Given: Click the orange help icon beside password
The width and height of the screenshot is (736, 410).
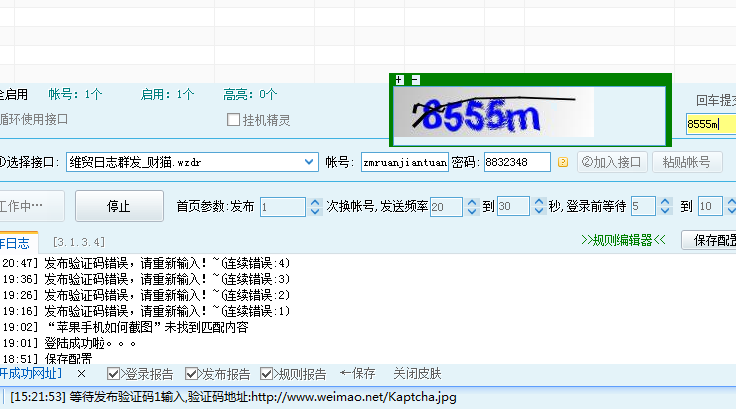Looking at the screenshot, I should click(x=563, y=162).
